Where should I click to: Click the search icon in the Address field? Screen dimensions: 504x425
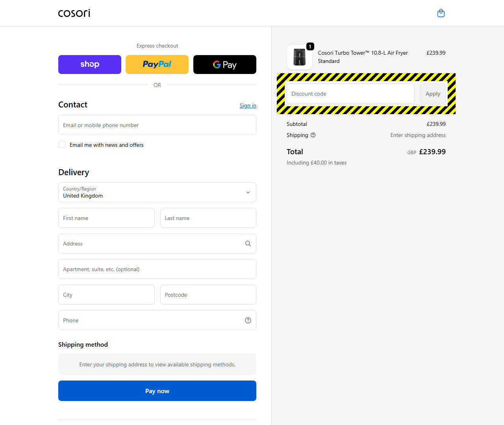coord(248,243)
